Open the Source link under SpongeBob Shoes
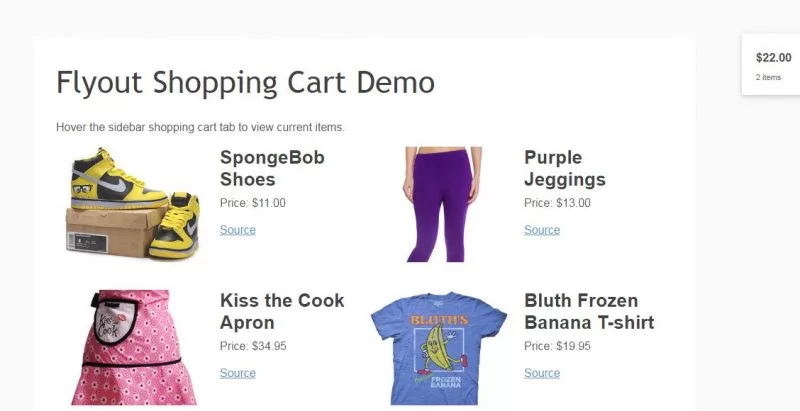The width and height of the screenshot is (800, 411). pyautogui.click(x=238, y=230)
